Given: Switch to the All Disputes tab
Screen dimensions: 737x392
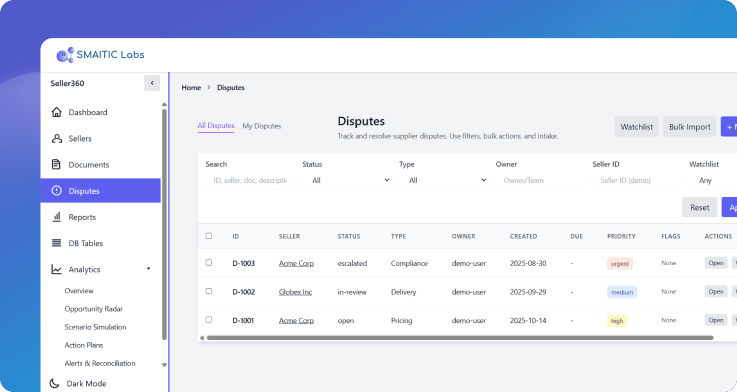Looking at the screenshot, I should point(216,125).
